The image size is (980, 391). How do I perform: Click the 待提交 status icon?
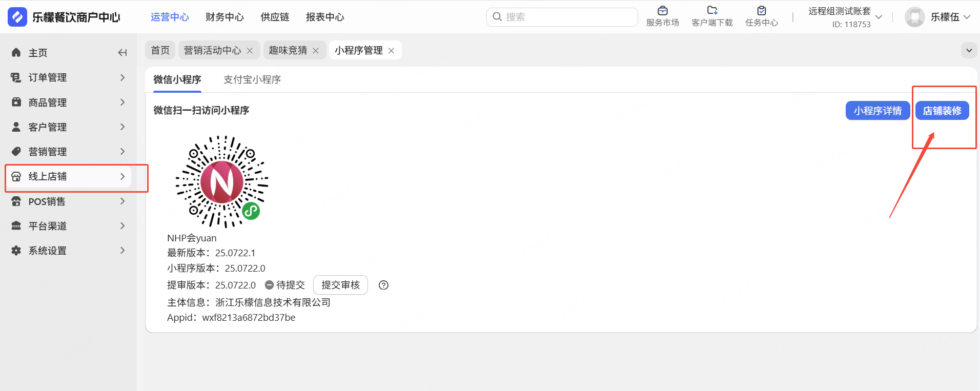tap(269, 285)
